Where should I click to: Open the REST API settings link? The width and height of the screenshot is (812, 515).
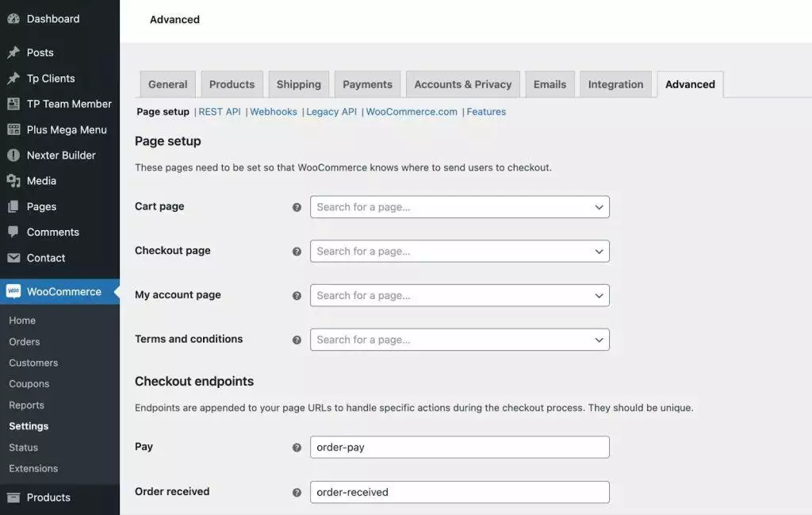pos(221,111)
